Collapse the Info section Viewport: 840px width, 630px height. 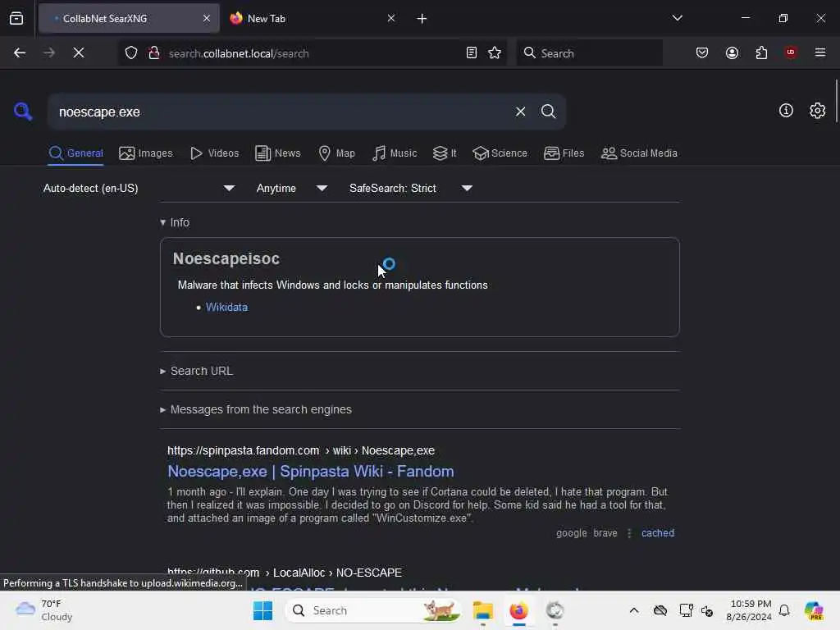click(x=175, y=222)
